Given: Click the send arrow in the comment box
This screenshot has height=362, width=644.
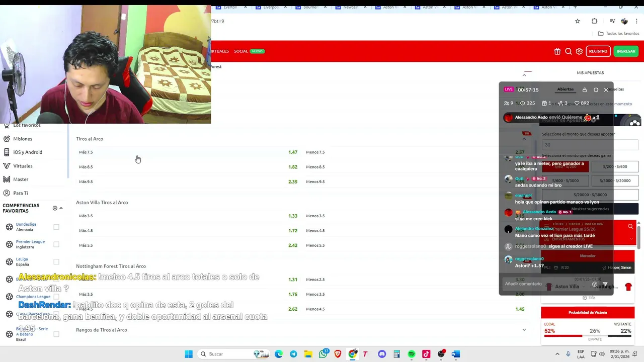Looking at the screenshot, I should coord(605,284).
